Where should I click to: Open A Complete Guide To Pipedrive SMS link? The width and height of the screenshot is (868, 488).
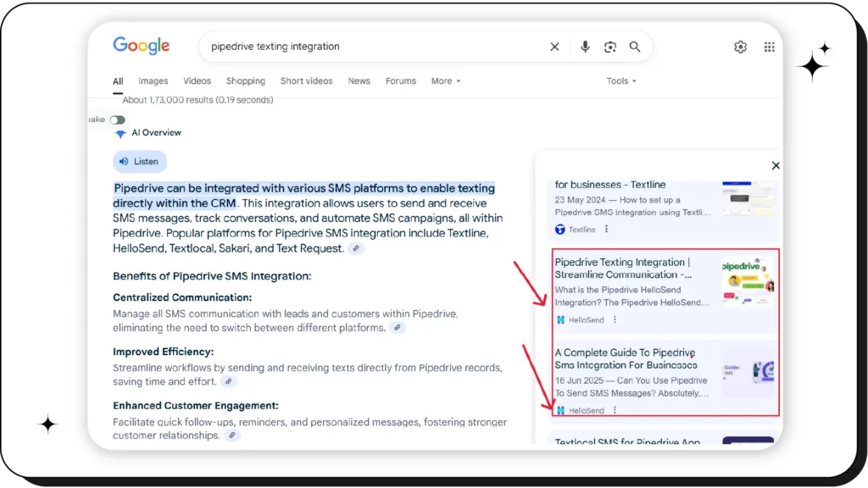(x=626, y=358)
